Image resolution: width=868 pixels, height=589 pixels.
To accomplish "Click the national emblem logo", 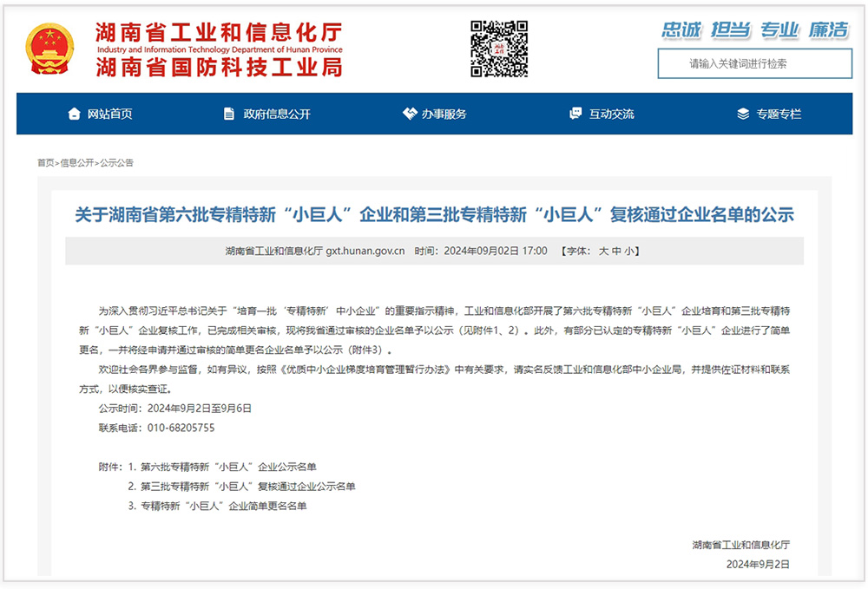I will click(x=51, y=48).
